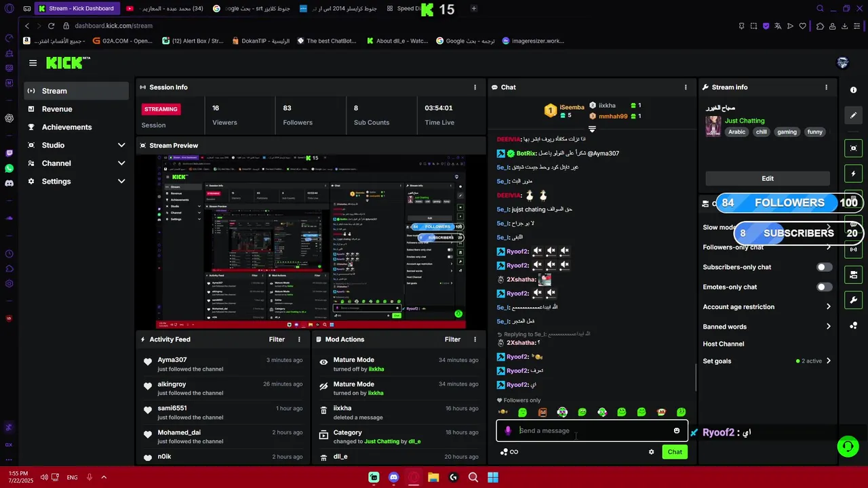Open the profile avatar menu in the header
Viewport: 868px width, 488px height.
tap(843, 63)
